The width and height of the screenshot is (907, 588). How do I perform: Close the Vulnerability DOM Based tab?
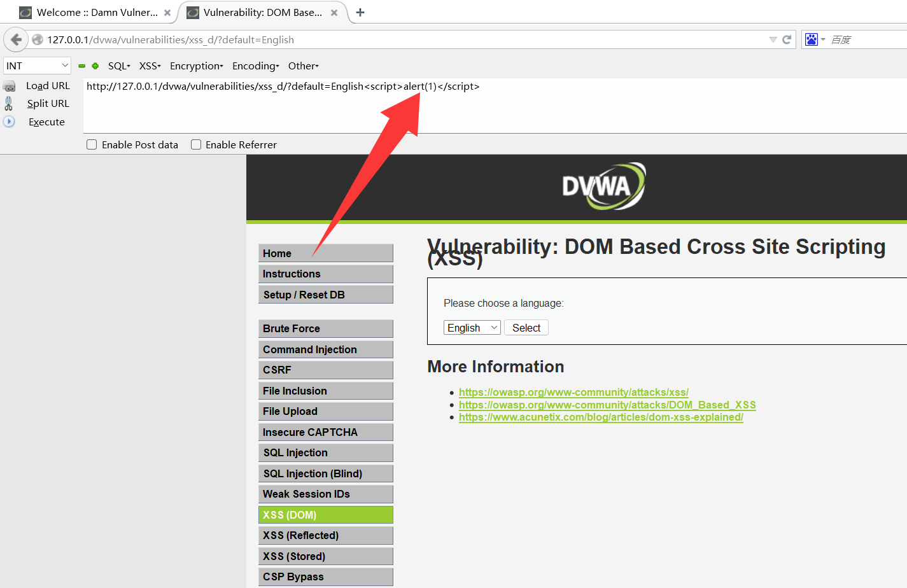(334, 13)
